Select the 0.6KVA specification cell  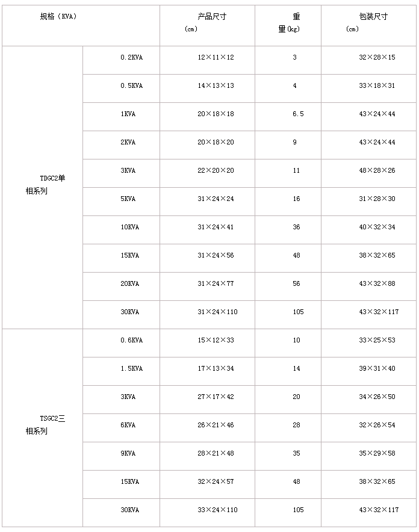(131, 340)
